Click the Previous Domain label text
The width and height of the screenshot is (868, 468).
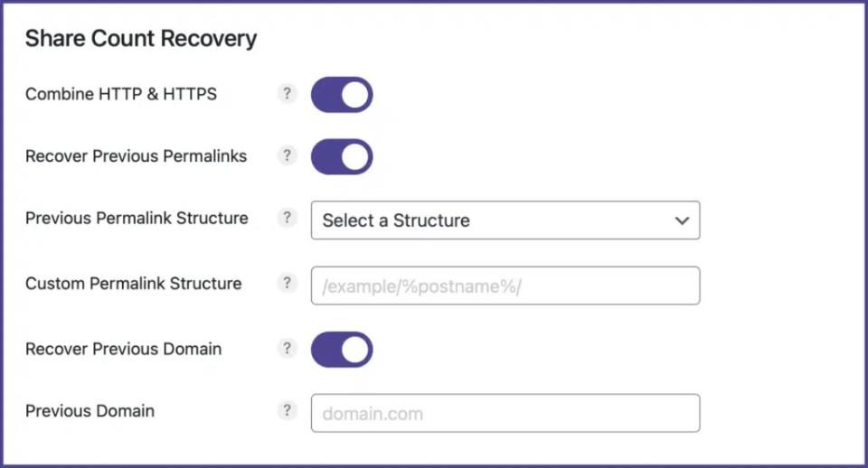point(90,411)
